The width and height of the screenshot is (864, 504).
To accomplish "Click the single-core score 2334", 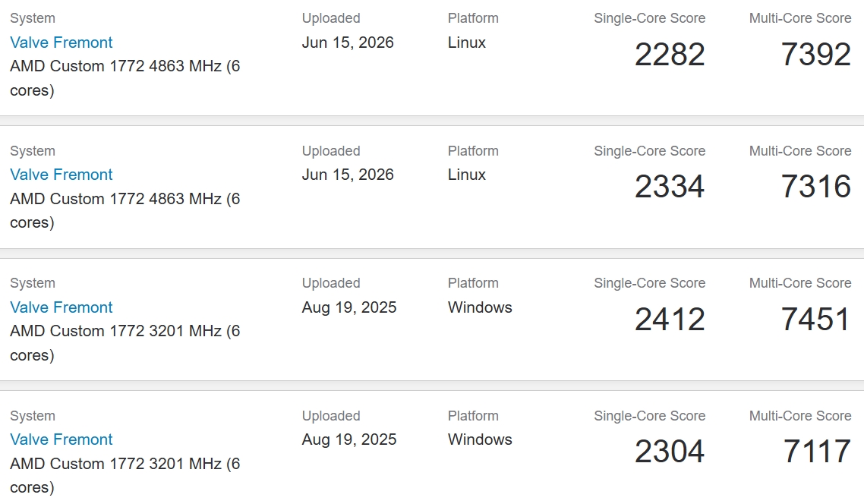I will 670,187.
